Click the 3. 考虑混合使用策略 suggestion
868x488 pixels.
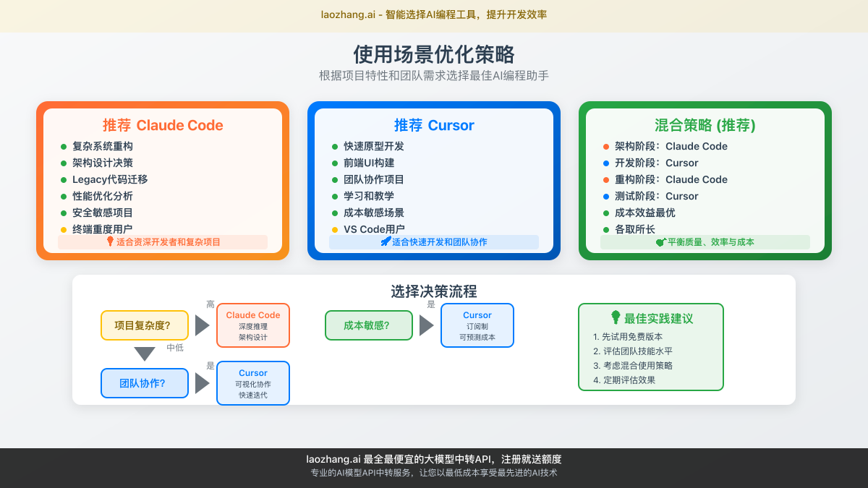click(x=632, y=365)
